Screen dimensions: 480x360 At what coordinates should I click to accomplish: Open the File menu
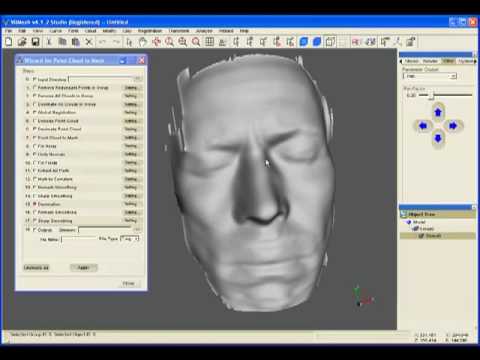8,31
